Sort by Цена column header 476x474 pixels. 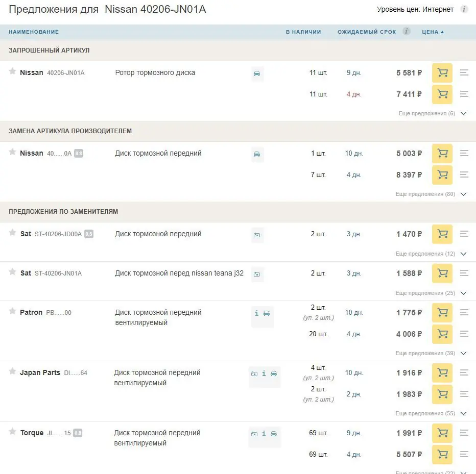coord(433,32)
